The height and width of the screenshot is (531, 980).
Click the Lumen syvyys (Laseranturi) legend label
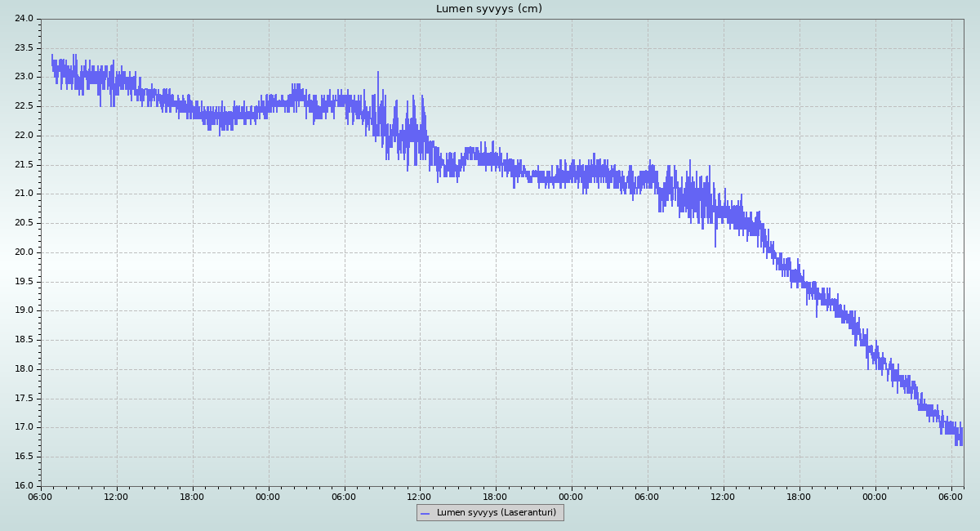click(496, 513)
